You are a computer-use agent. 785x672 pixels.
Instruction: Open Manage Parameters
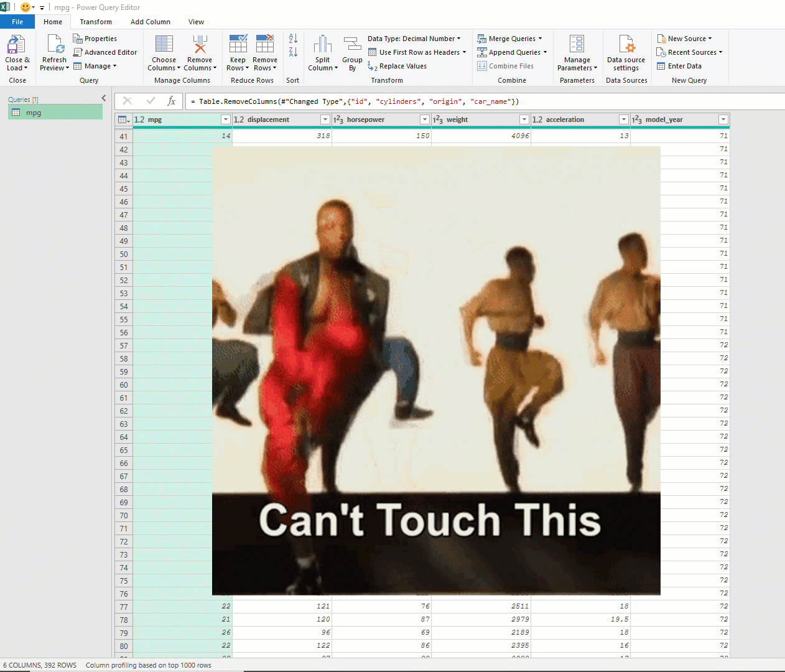click(x=577, y=45)
